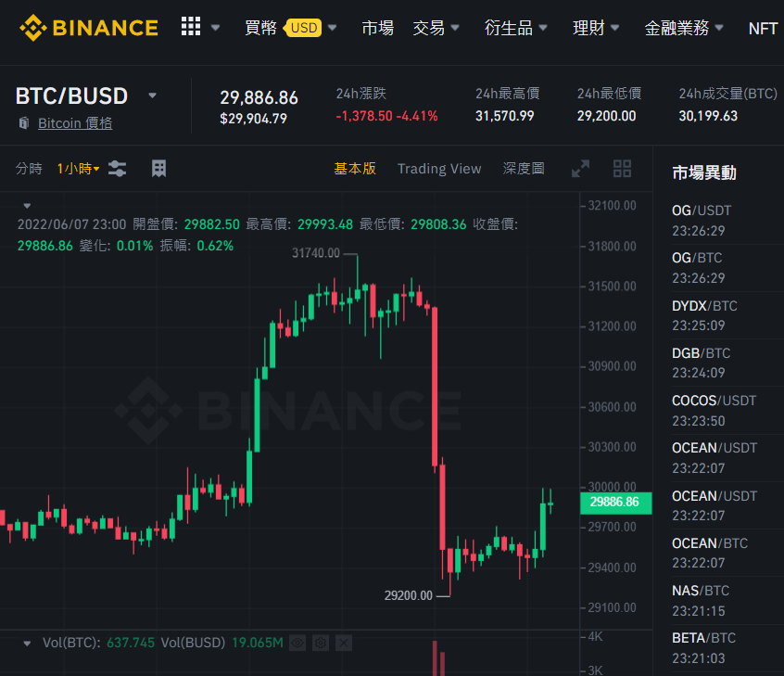The width and height of the screenshot is (784, 676).
Task: Switch to the Trading View tab
Action: 439,169
